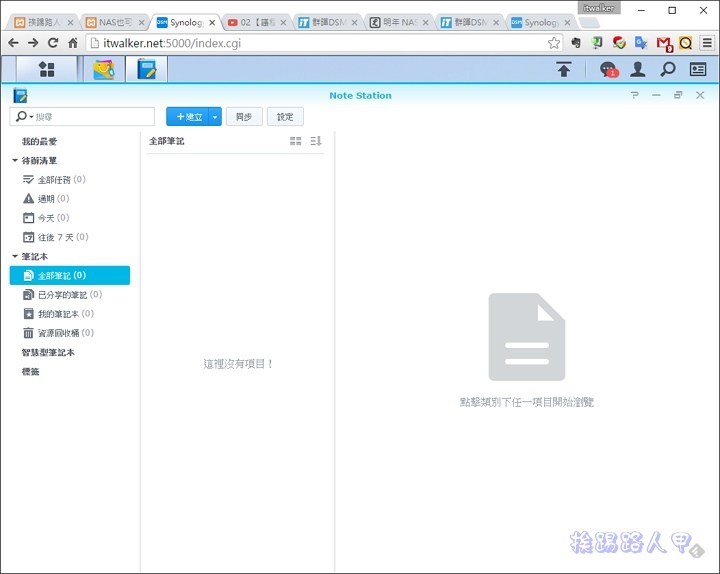Open DSM notifications chat bubble icon
Viewport: 720px width, 574px height.
[x=607, y=69]
